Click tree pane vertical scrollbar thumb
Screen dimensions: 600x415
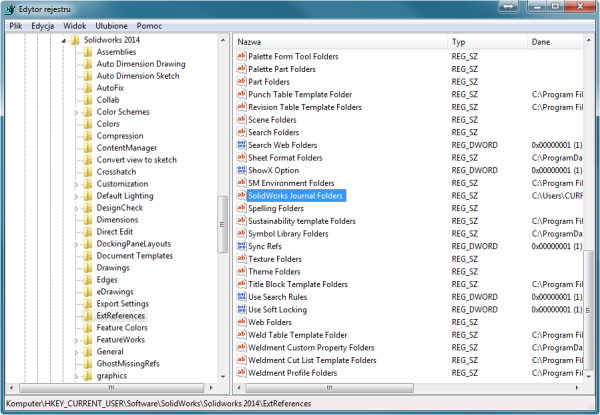[x=222, y=224]
